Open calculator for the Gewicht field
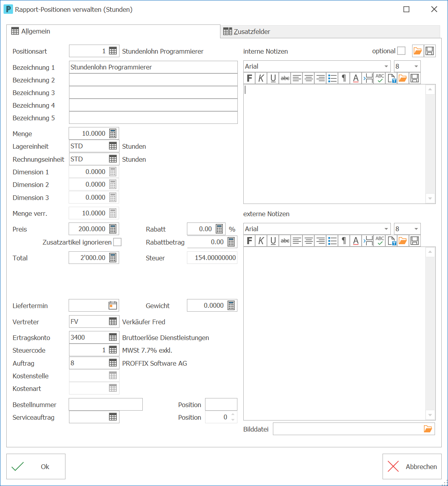This screenshot has width=448, height=486. [x=231, y=305]
